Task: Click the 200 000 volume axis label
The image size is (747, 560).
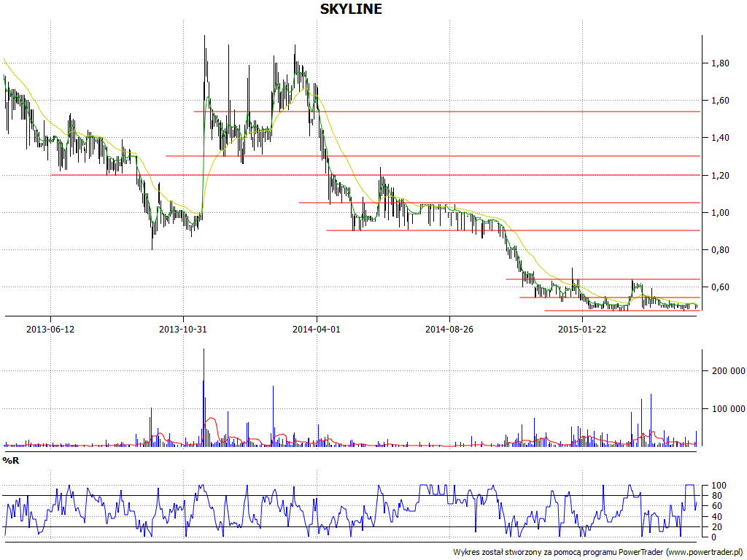Action: point(728,371)
